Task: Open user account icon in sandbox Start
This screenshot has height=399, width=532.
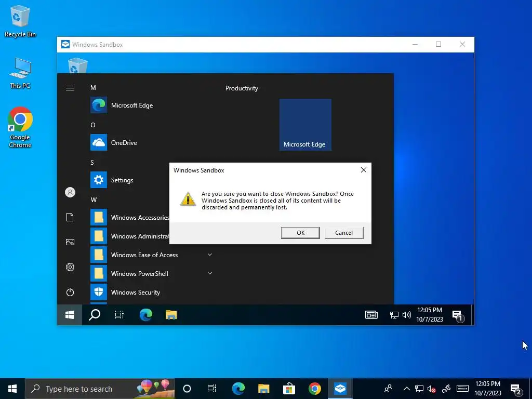Action: point(70,192)
